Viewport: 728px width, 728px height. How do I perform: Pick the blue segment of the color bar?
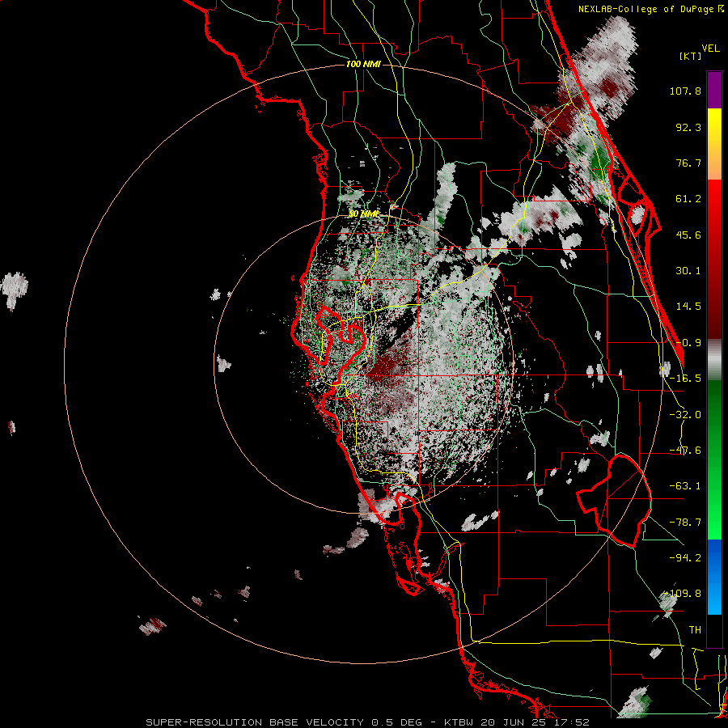pyautogui.click(x=714, y=577)
